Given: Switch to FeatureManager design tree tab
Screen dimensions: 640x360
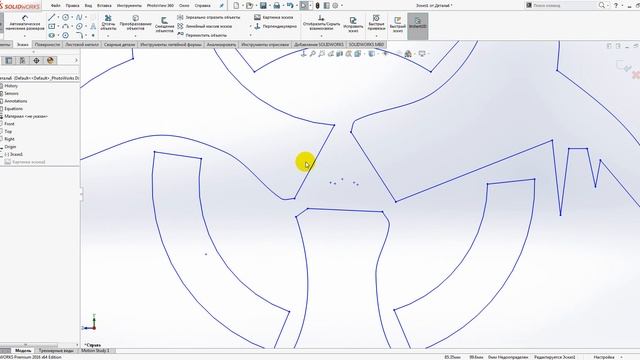Looking at the screenshot, I should tap(9, 60).
